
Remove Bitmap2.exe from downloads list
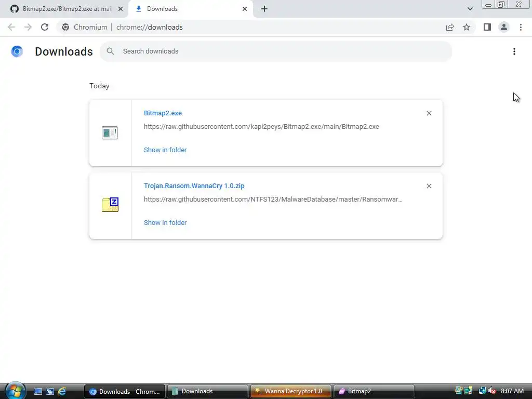point(429,113)
